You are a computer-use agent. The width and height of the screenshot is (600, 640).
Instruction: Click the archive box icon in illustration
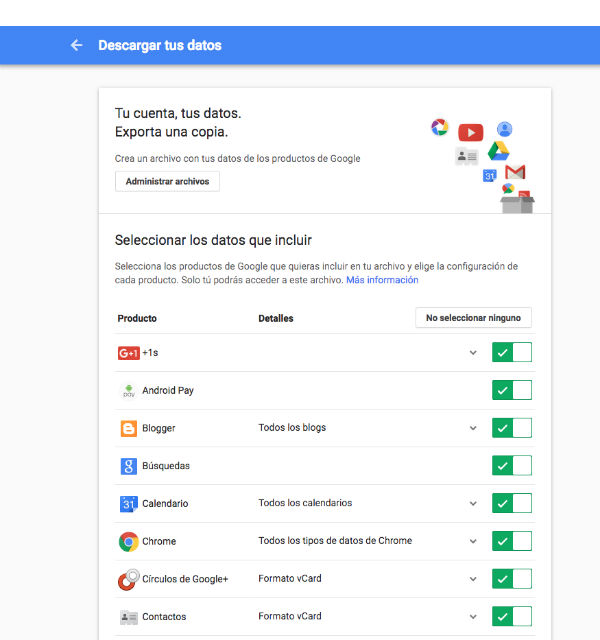518,204
